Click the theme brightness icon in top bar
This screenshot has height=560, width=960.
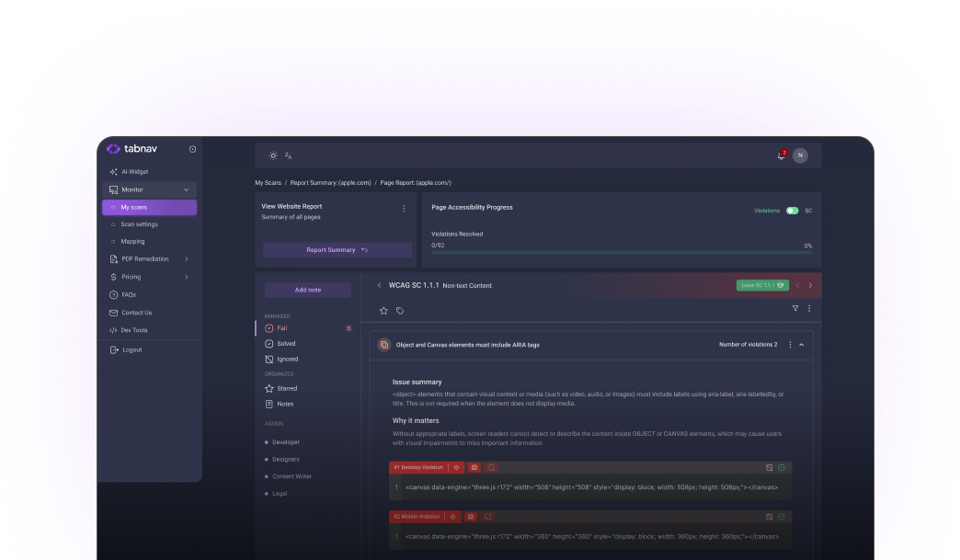coord(272,154)
